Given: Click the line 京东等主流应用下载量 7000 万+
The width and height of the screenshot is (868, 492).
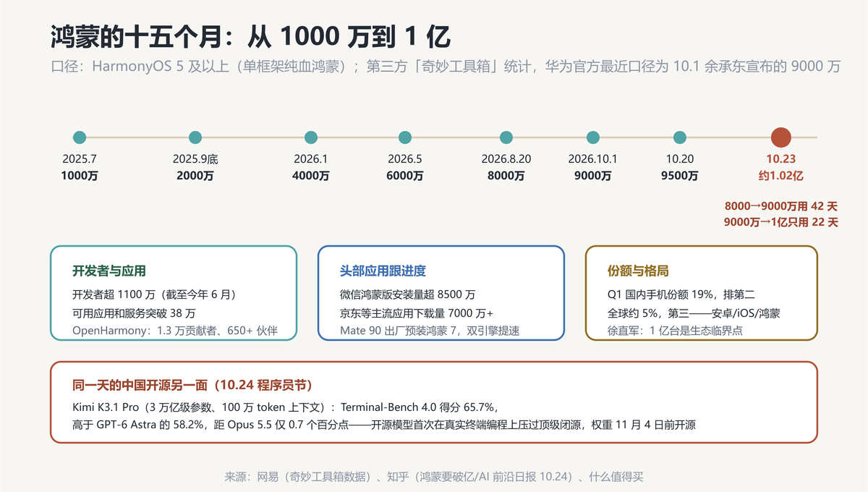Looking at the screenshot, I should 417,313.
